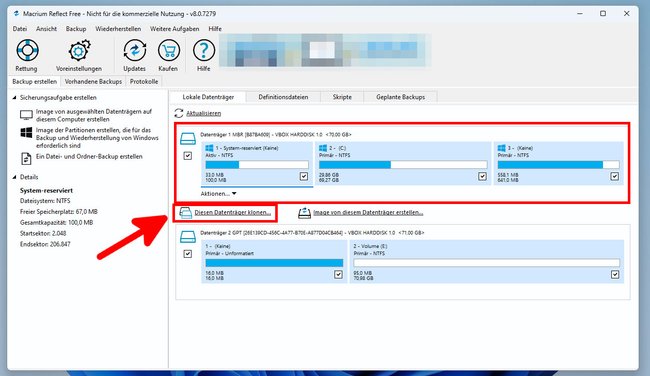Select the System-reserviert partition usage bar
650x376 pixels.
(x=257, y=165)
